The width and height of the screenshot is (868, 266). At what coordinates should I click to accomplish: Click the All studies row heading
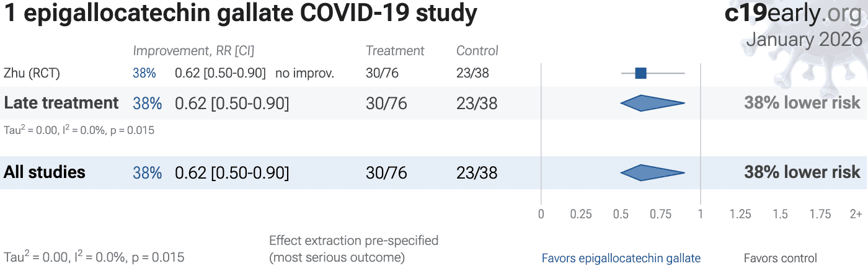(45, 172)
